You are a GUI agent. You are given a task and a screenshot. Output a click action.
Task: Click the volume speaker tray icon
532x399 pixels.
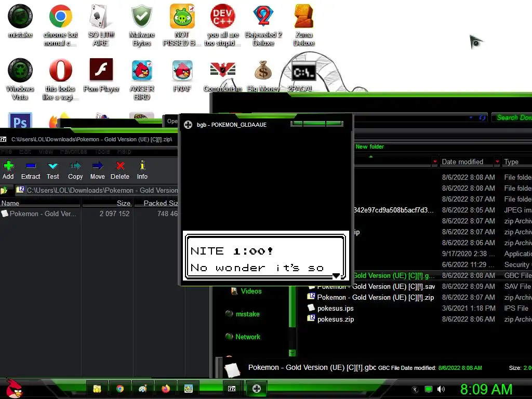point(441,389)
